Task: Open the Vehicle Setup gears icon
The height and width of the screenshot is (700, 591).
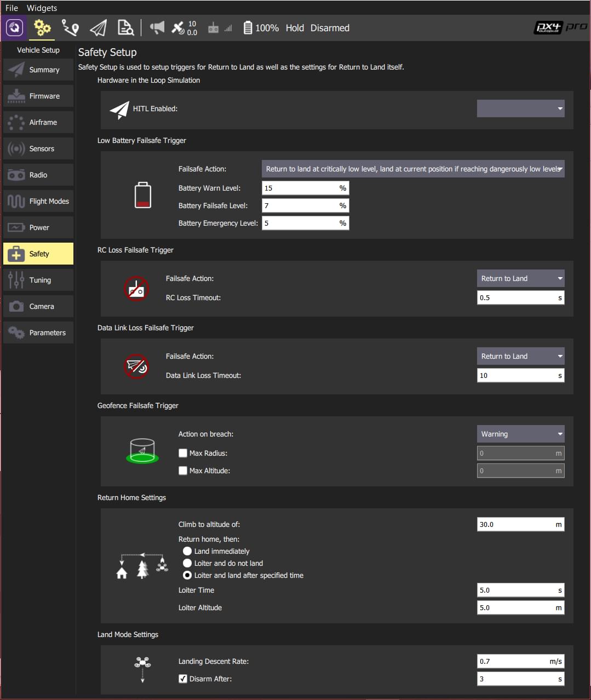Action: pyautogui.click(x=42, y=27)
